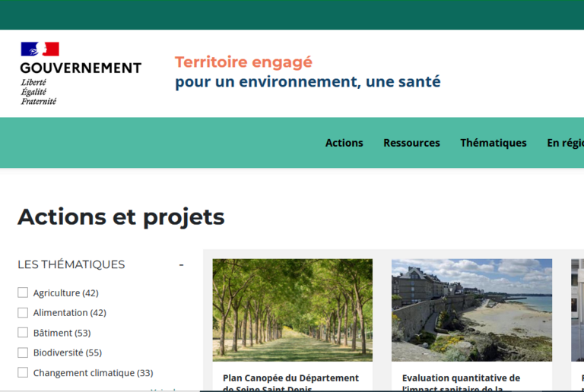Click the Les Thématiques section label
This screenshot has height=392, width=584.
pos(71,264)
